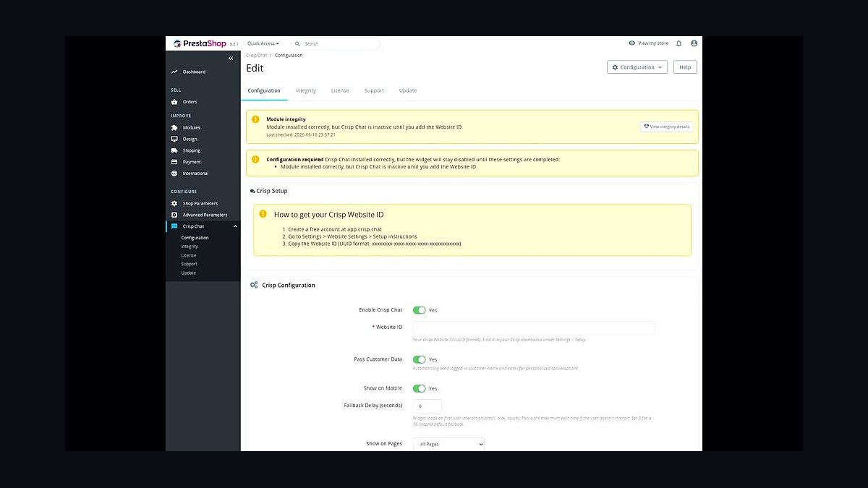This screenshot has height=488, width=868.
Task: Click the Shipping truck icon
Action: (174, 150)
